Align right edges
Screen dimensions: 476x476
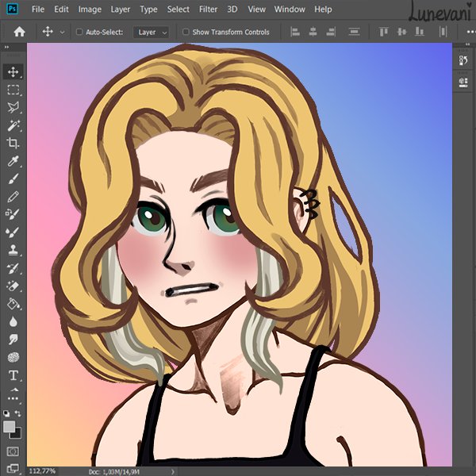[331, 32]
